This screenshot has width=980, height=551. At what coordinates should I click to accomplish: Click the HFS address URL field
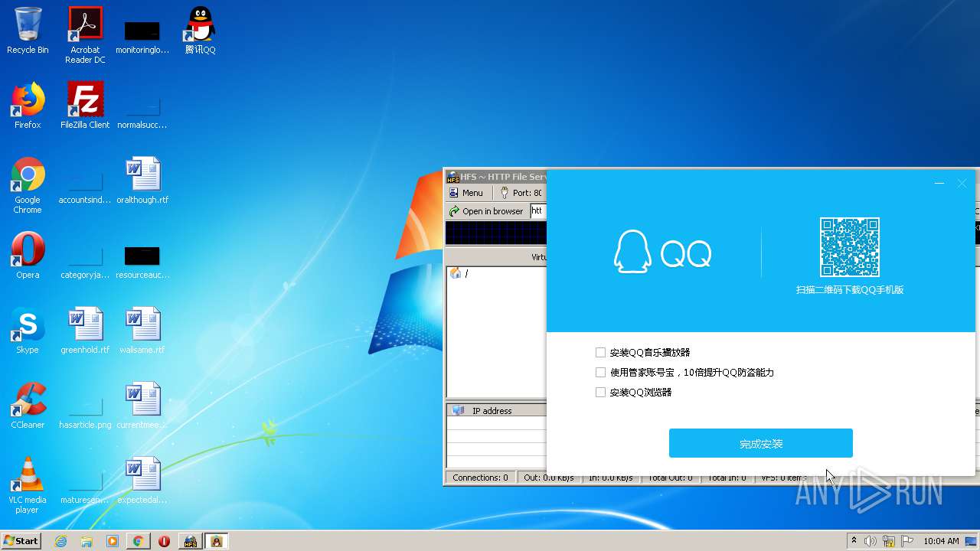click(538, 211)
